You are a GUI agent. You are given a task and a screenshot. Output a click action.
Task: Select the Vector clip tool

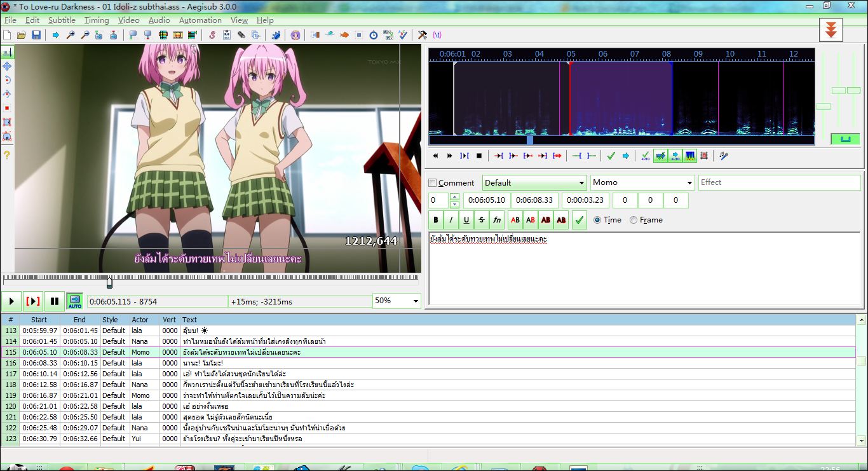click(x=7, y=136)
